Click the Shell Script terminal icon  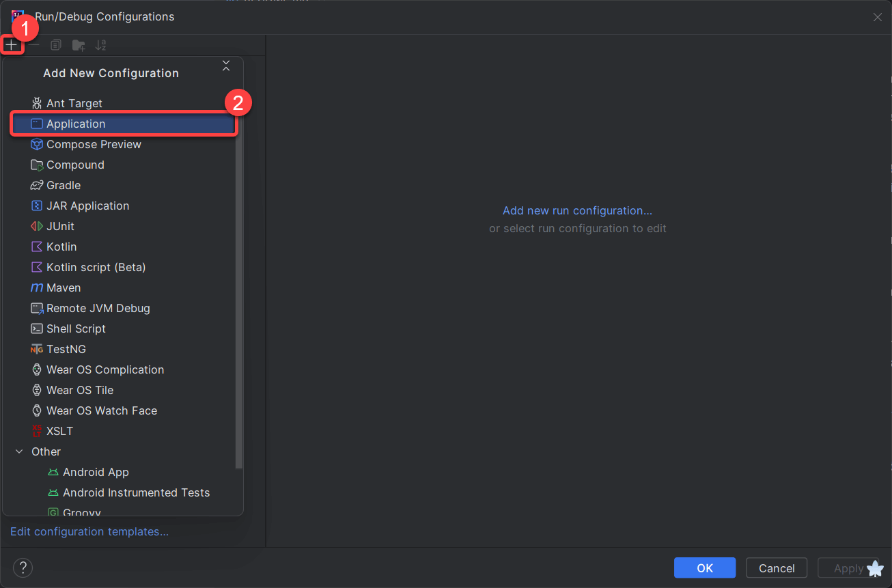tap(37, 328)
